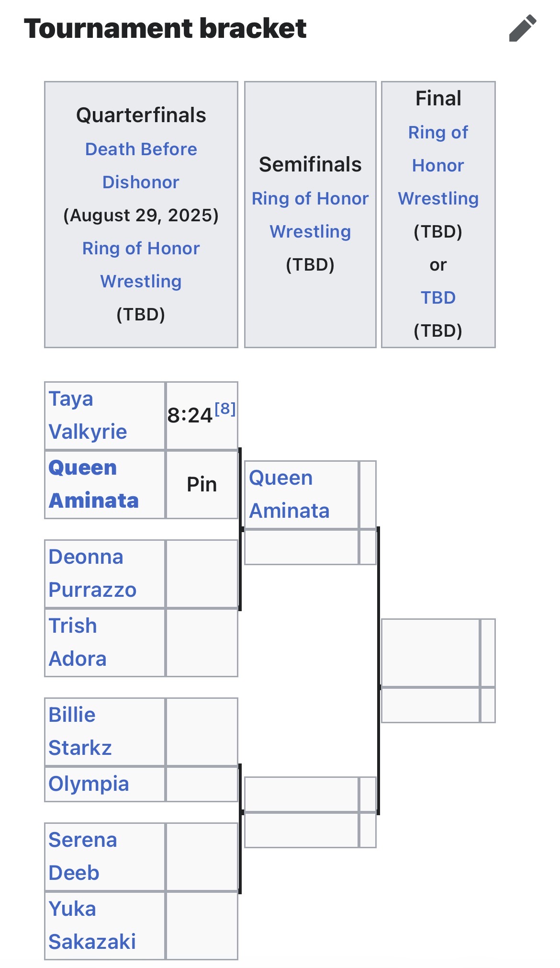Viewport: 560px width, 968px height.
Task: Open Taya Valkyrie's page
Action: coord(88,415)
